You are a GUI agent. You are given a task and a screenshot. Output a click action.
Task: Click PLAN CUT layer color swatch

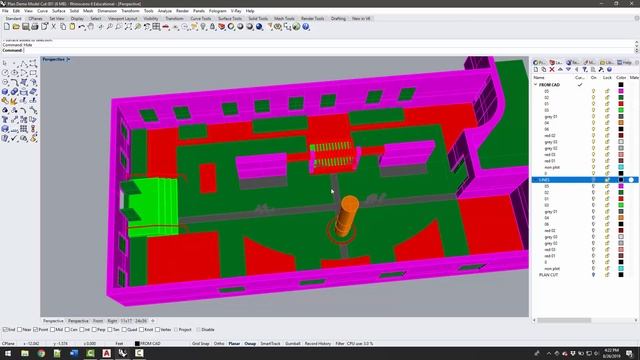pyautogui.click(x=621, y=275)
